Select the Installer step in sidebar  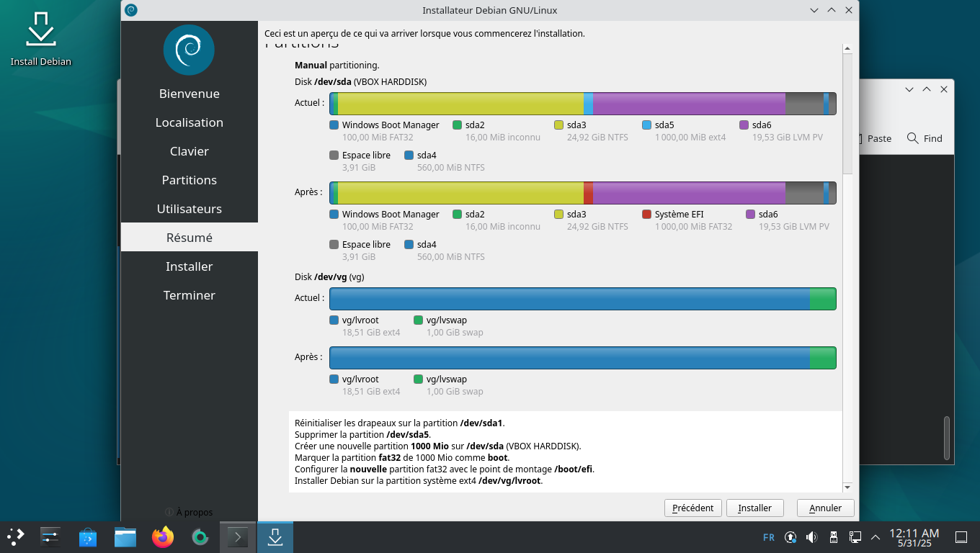click(x=190, y=266)
